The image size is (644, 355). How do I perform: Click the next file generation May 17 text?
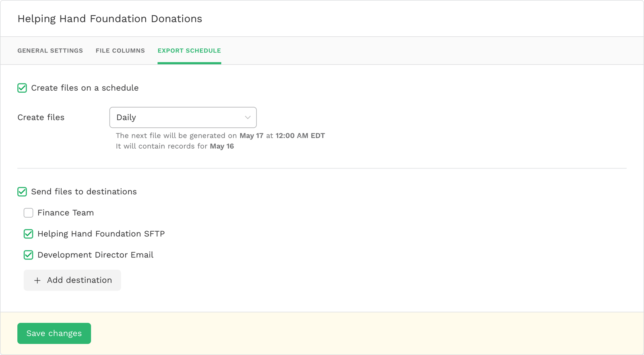251,136
